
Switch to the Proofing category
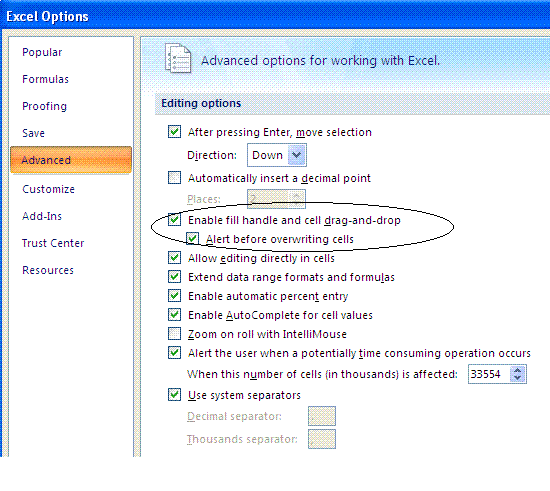(x=44, y=106)
